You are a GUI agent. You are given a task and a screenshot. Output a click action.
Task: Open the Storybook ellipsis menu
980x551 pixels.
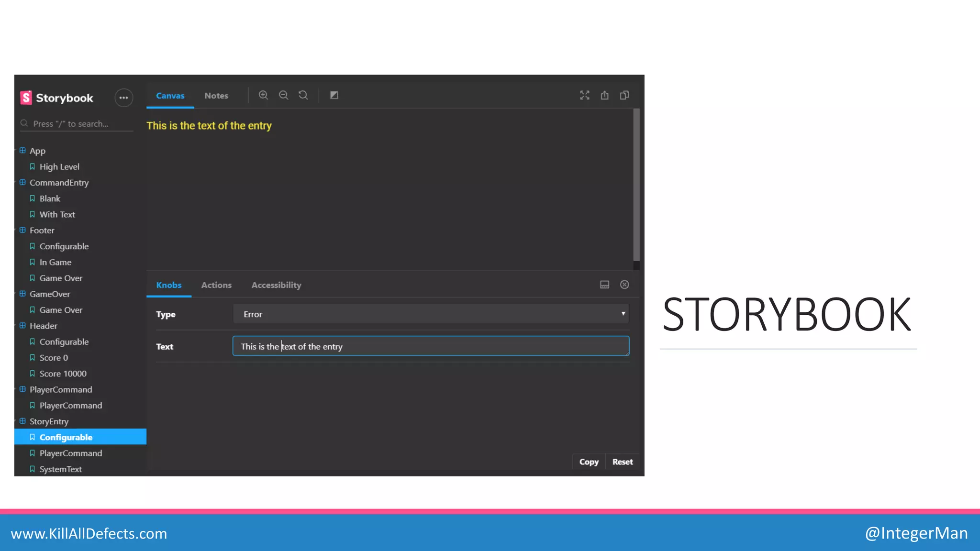123,98
